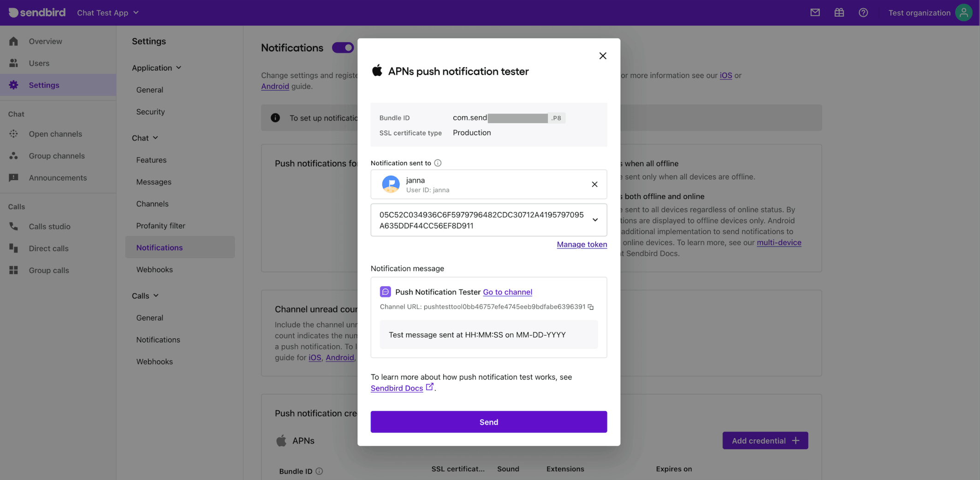The image size is (980, 480).
Task: Toggle the Notifications switch off
Action: [x=343, y=48]
